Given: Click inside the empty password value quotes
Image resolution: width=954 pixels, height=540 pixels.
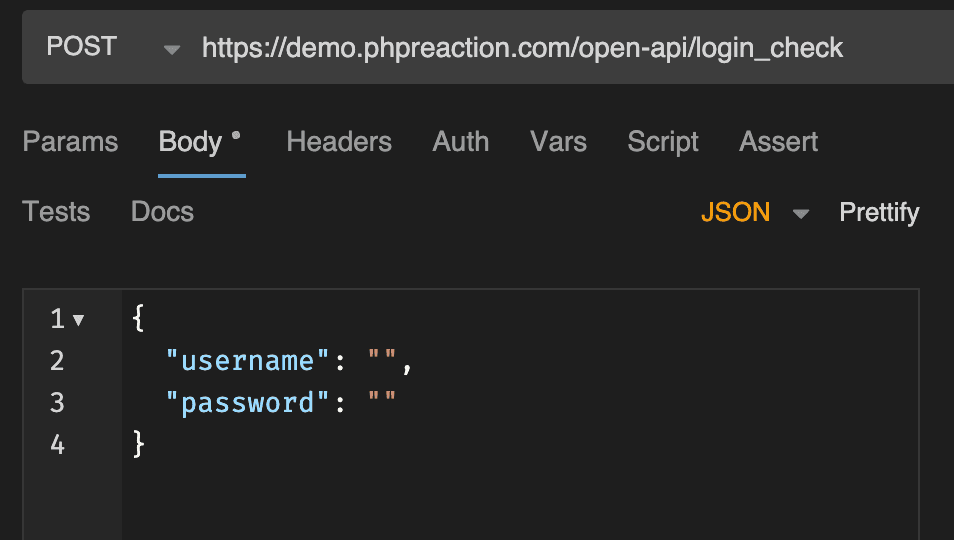Looking at the screenshot, I should (x=383, y=403).
